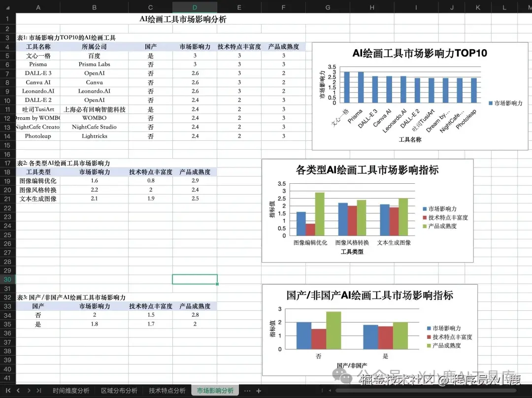Click the 工具类型 axis title in middle chart
Screen dimensions: 532x398
coord(352,252)
